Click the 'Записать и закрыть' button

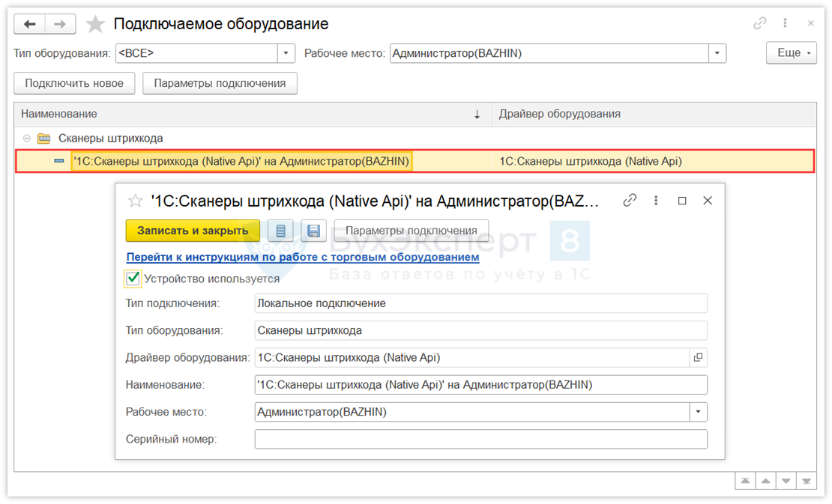[x=193, y=231]
